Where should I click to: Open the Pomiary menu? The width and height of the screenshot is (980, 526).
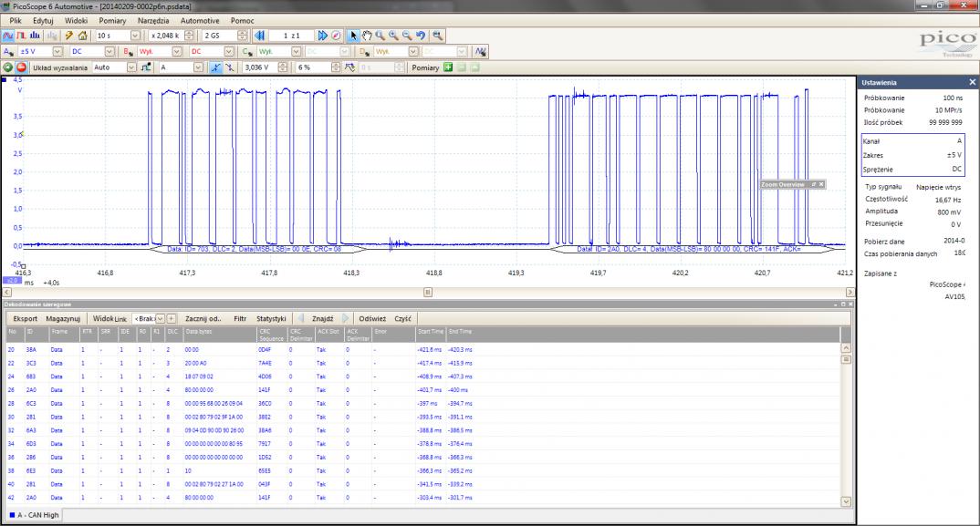click(x=112, y=19)
